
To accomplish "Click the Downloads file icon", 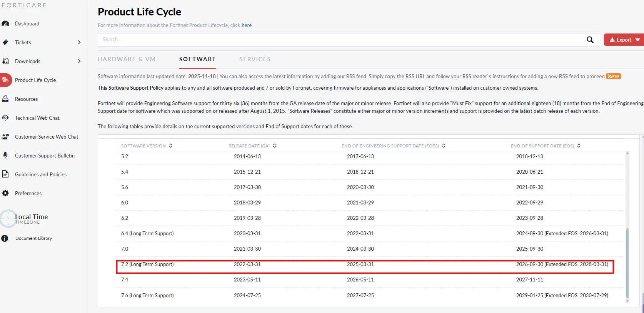I will point(5,61).
